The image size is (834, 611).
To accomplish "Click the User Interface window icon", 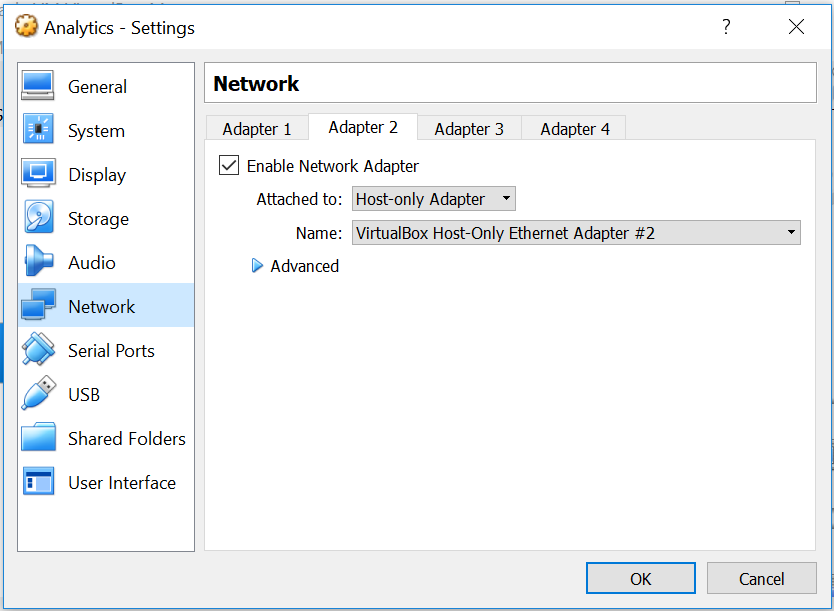I will point(38,482).
